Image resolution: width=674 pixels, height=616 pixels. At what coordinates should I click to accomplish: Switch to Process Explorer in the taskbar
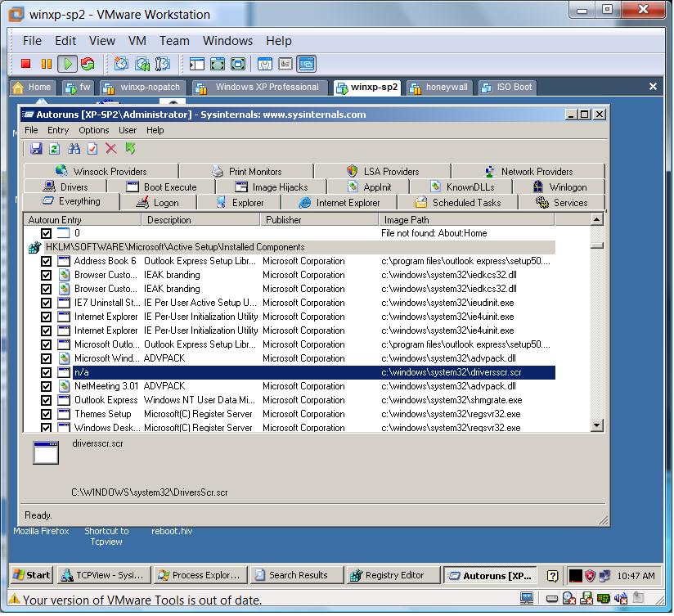pos(200,575)
